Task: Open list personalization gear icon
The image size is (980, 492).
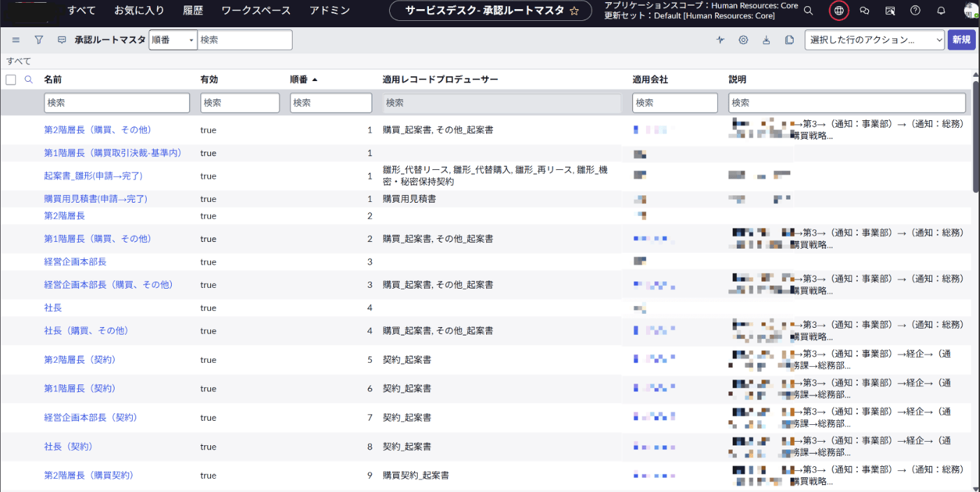Action: click(x=743, y=40)
